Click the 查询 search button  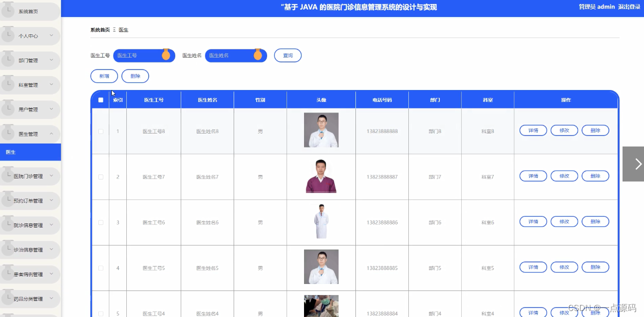coord(288,55)
